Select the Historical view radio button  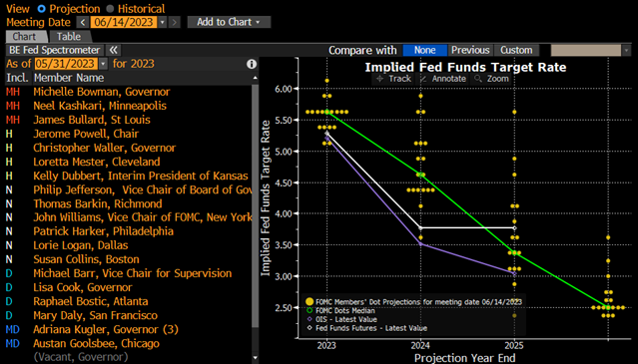pos(110,9)
